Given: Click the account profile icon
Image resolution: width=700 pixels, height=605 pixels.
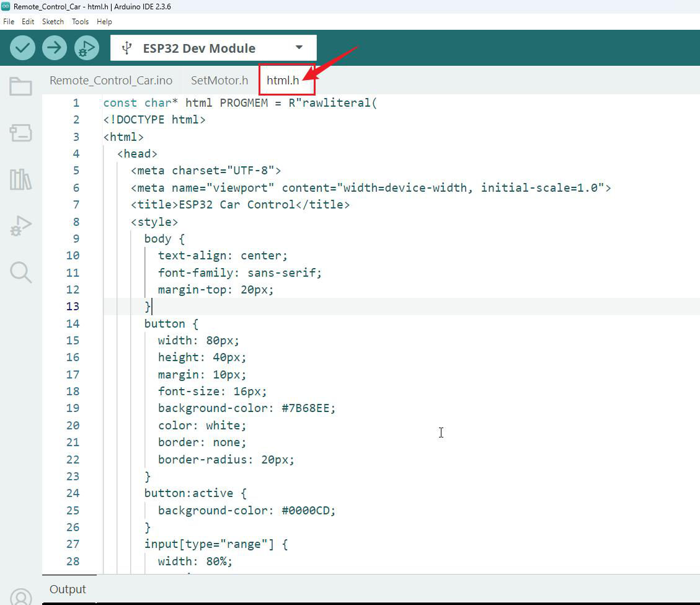Looking at the screenshot, I should pyautogui.click(x=20, y=597).
